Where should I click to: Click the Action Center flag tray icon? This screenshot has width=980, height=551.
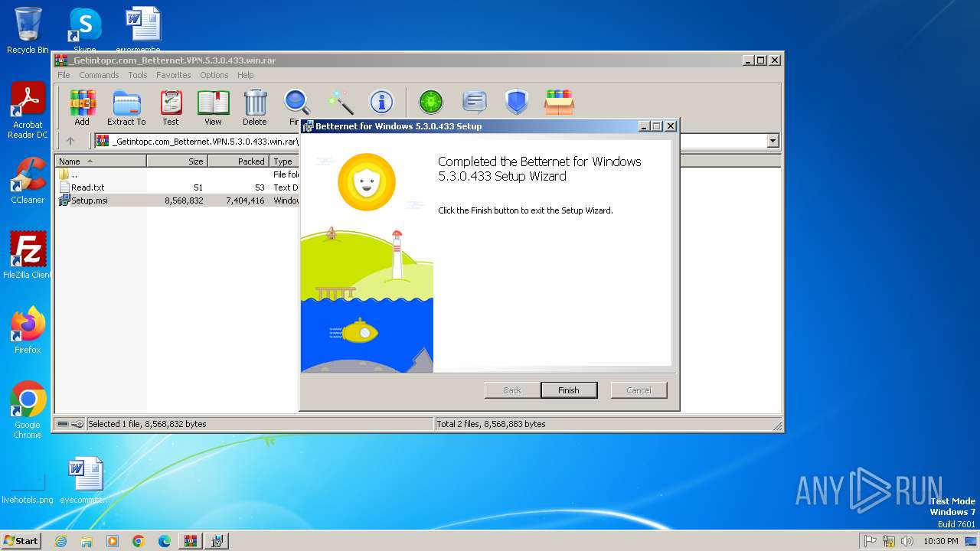coord(871,541)
